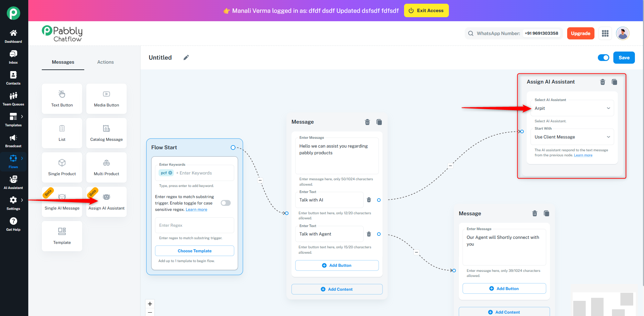
Task: Add Content below the Our Agent node
Action: [504, 312]
